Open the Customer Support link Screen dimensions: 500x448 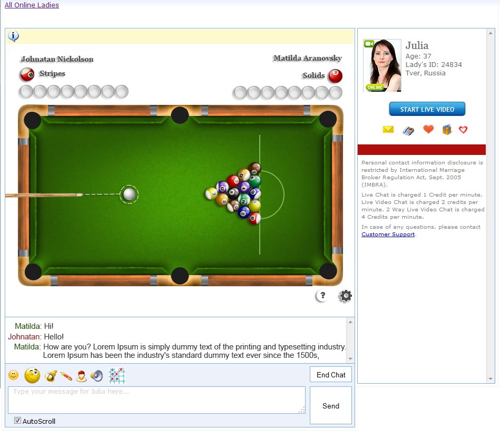pyautogui.click(x=388, y=234)
